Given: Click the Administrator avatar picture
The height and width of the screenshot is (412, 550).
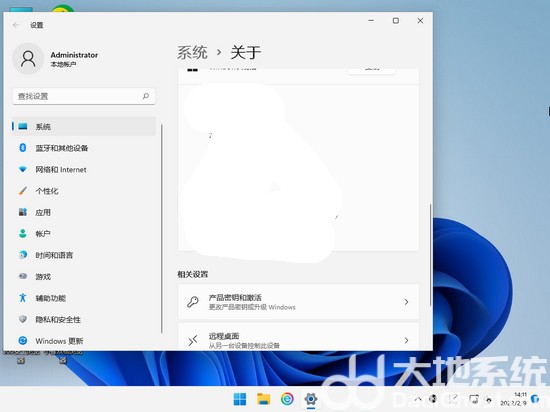Looking at the screenshot, I should pyautogui.click(x=28, y=59).
